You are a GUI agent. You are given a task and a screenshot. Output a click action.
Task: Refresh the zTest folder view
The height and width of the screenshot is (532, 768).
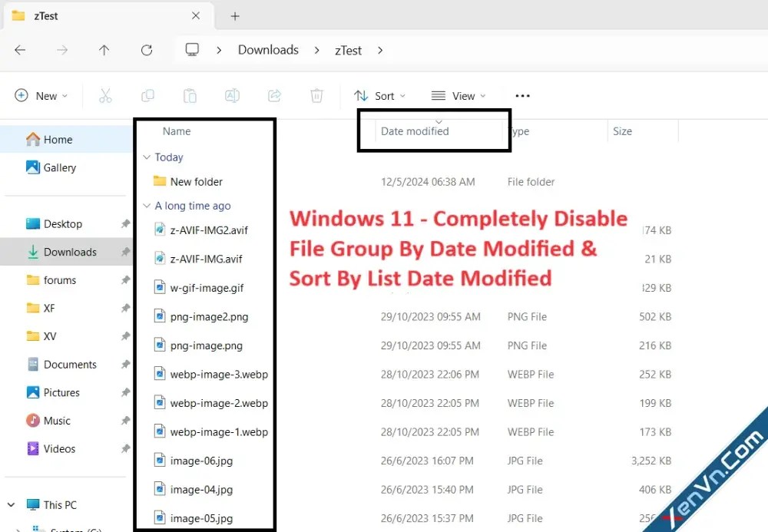tap(147, 50)
